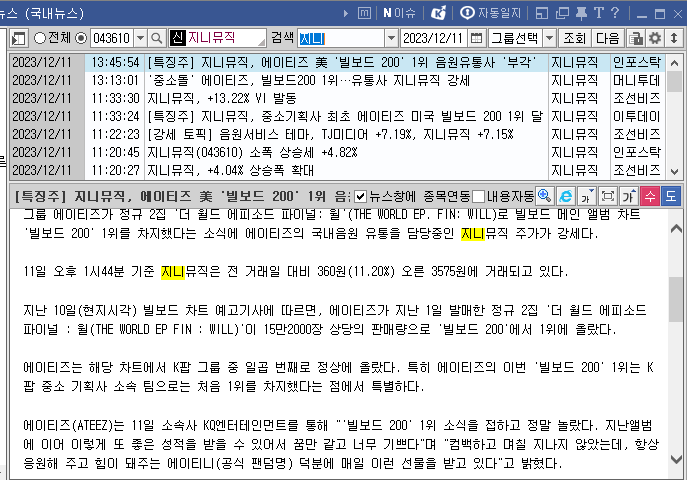Select news '지니뮤직(043610) 소폭 상승세 +4.82%'
The image size is (687, 480).
tap(336, 152)
